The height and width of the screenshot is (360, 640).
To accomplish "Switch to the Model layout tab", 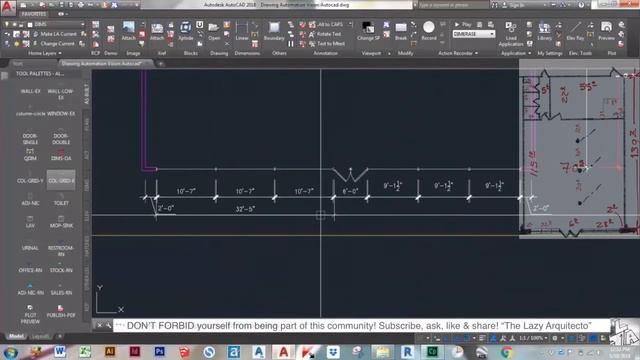I will pyautogui.click(x=16, y=336).
